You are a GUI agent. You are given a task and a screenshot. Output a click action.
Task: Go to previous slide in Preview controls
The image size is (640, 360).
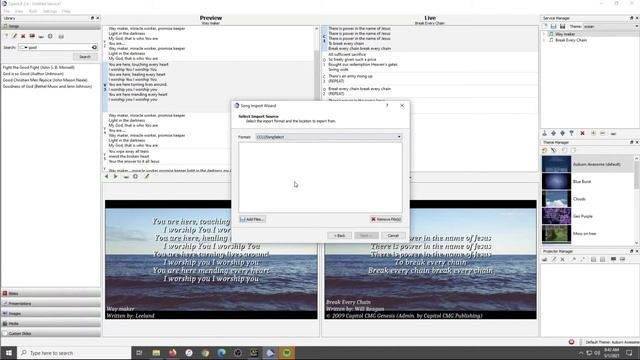tap(107, 177)
